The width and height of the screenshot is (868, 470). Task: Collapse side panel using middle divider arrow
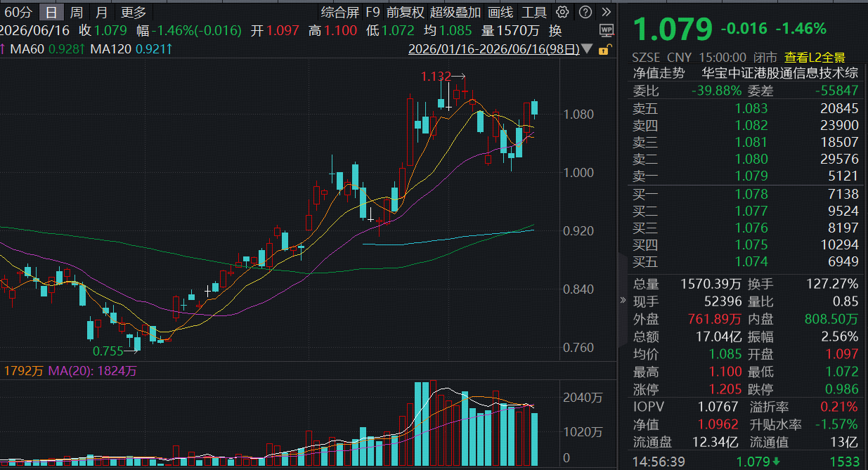(x=622, y=301)
